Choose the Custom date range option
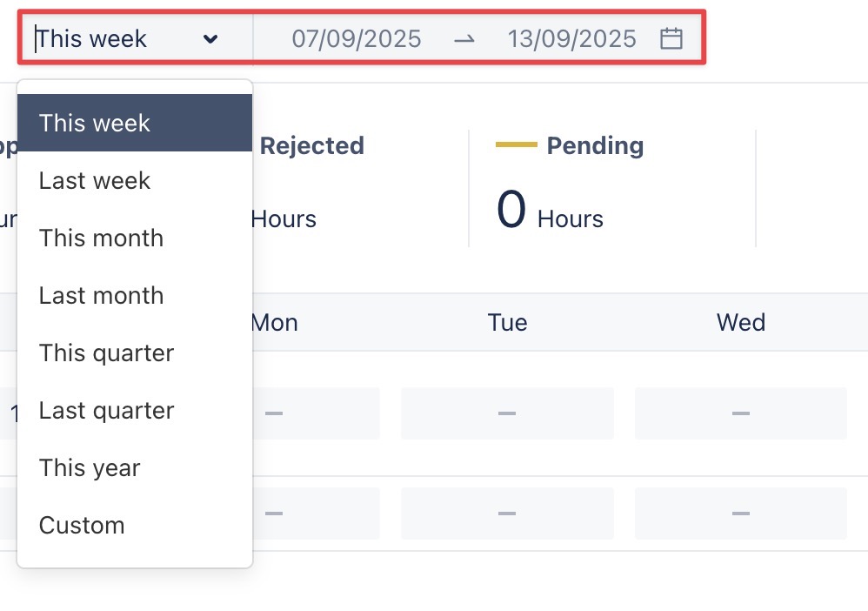Viewport: 868px width, 611px height. coord(82,525)
